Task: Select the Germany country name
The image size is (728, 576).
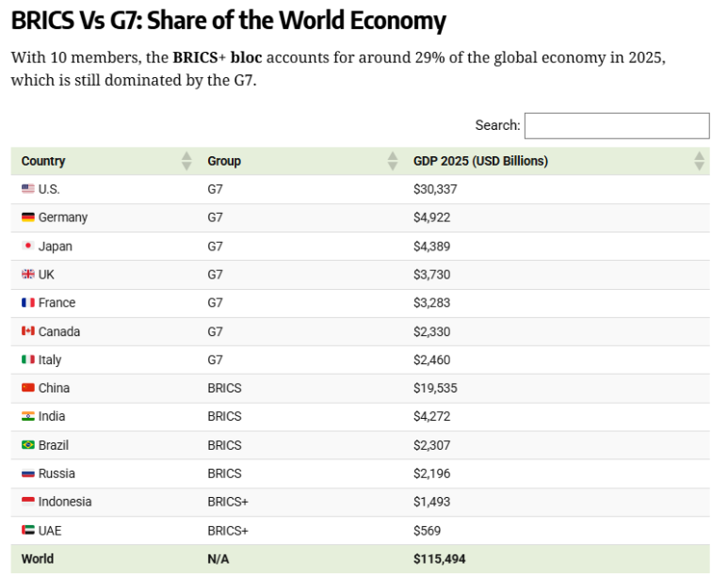Action: 63,217
